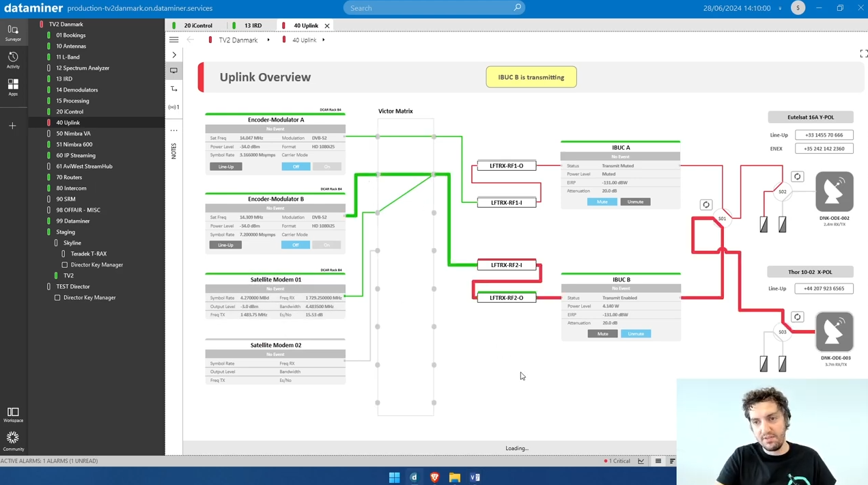
Task: Switch Encoder-Modulator B carrier mode Off
Action: (x=296, y=245)
